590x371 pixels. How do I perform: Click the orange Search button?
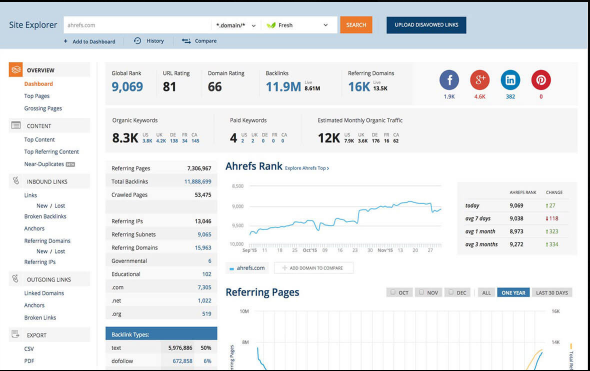tap(356, 25)
